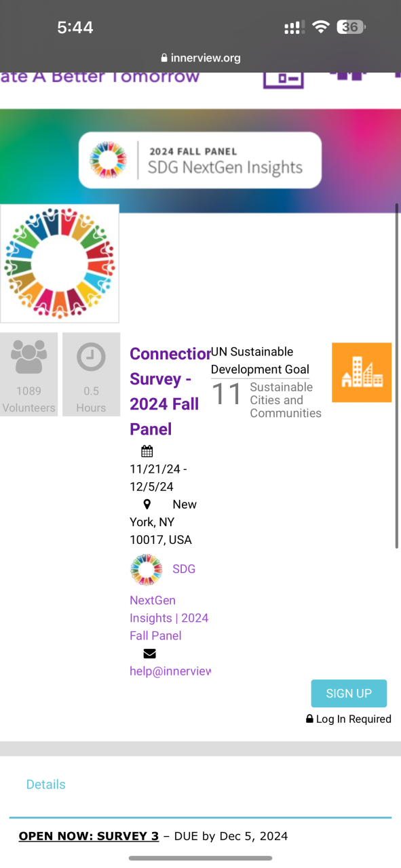401x868 pixels.
Task: Tap the envelope email icon
Action: pos(149,654)
